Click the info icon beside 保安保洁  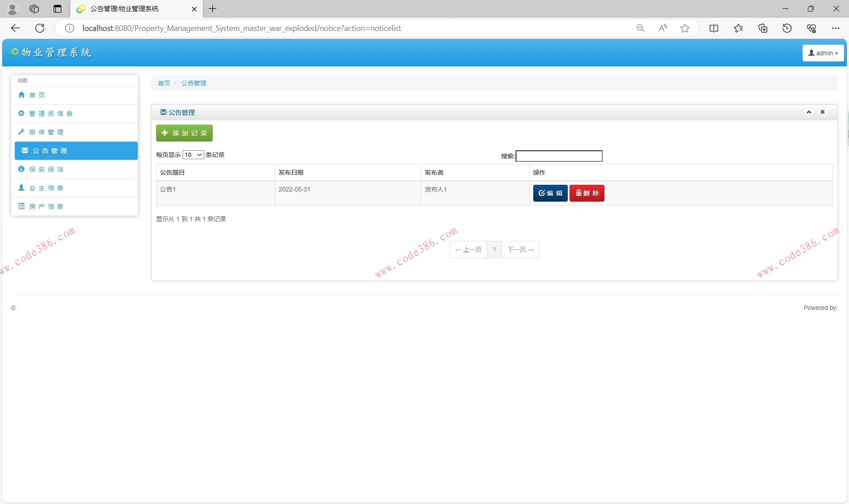tap(21, 169)
